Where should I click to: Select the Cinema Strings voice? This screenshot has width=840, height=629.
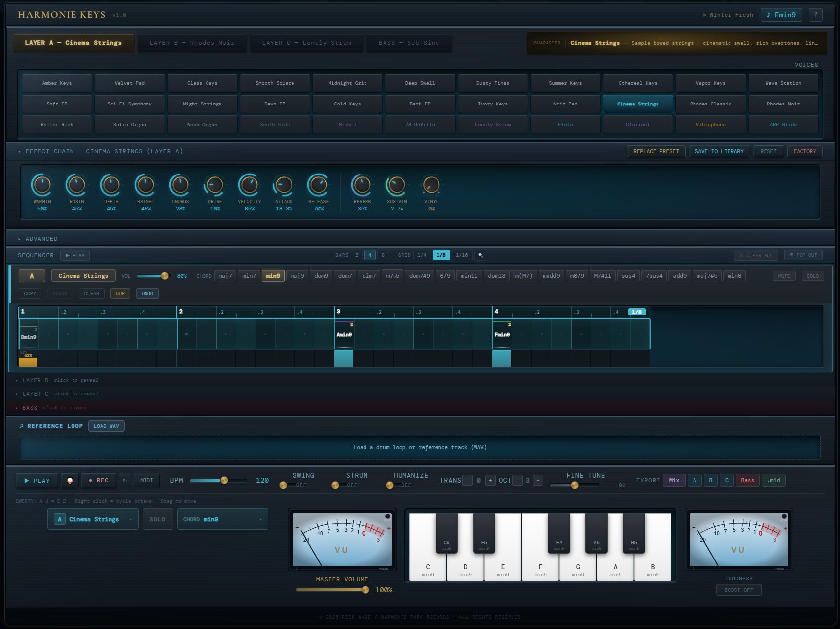638,104
